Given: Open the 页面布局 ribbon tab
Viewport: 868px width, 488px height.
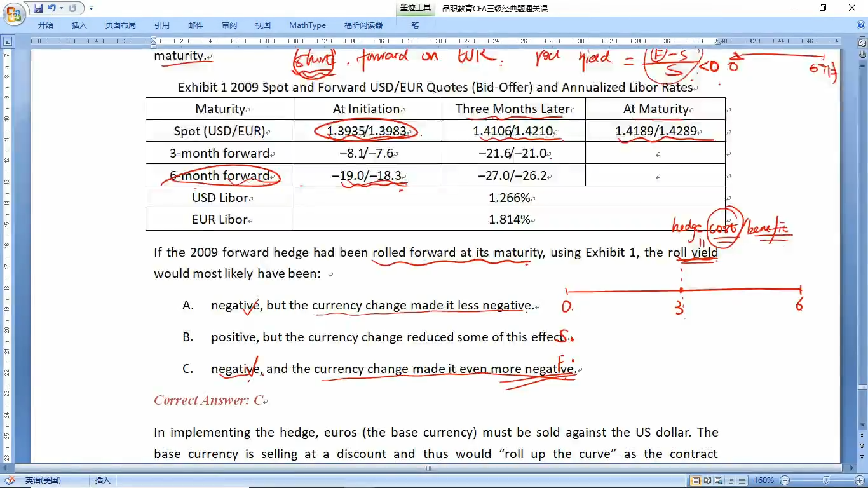Looking at the screenshot, I should 121,25.
